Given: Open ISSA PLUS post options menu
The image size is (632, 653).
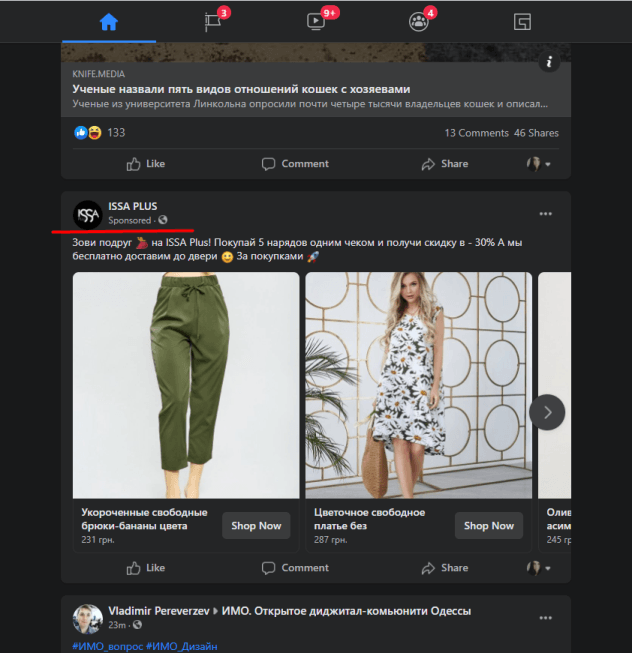Looking at the screenshot, I should click(545, 214).
